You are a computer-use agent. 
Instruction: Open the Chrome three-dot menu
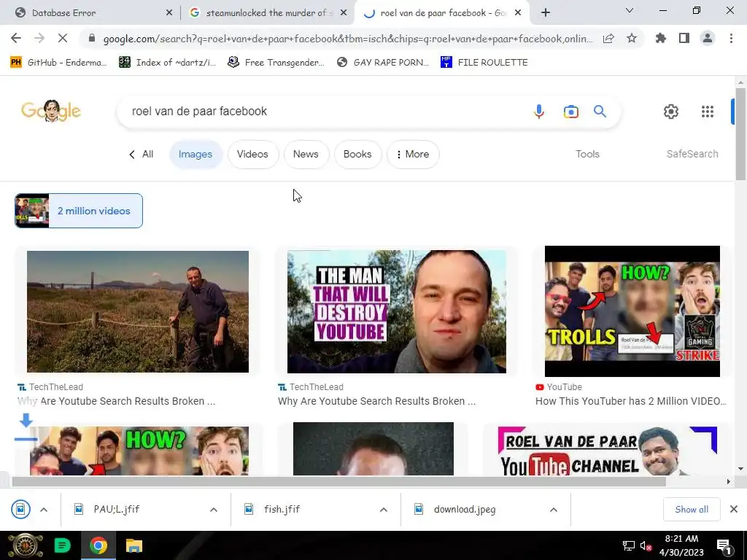[731, 39]
